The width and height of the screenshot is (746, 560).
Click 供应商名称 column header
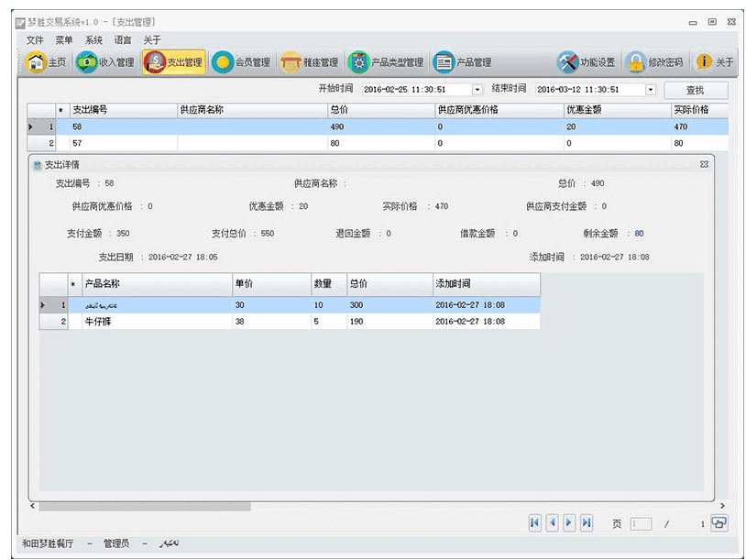(253, 110)
